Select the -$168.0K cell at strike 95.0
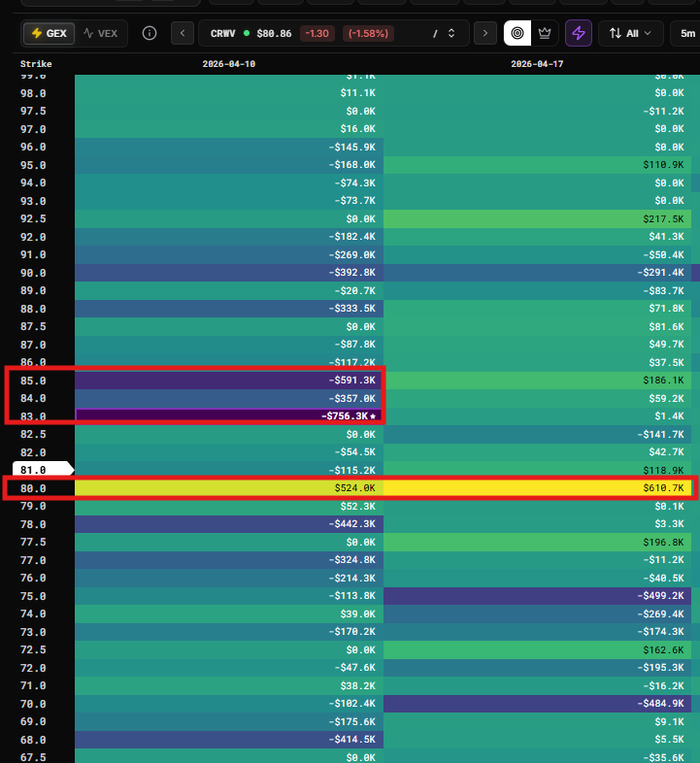The image size is (700, 763). coord(229,165)
